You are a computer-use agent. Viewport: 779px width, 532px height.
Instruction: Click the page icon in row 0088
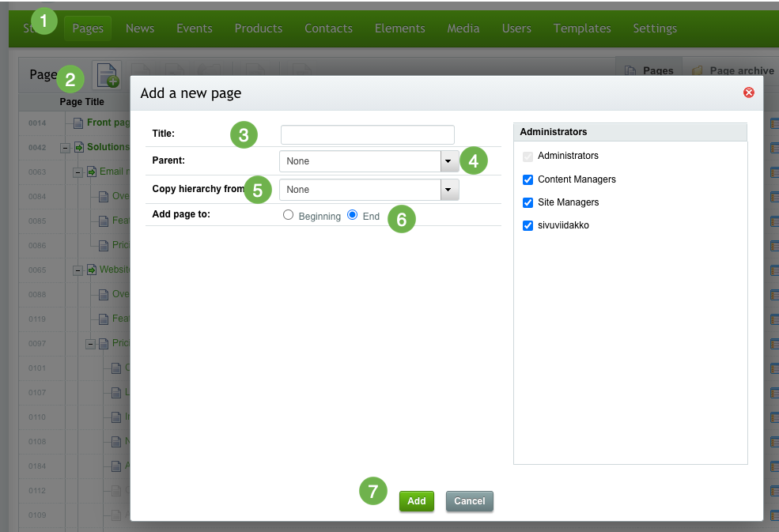coord(104,295)
